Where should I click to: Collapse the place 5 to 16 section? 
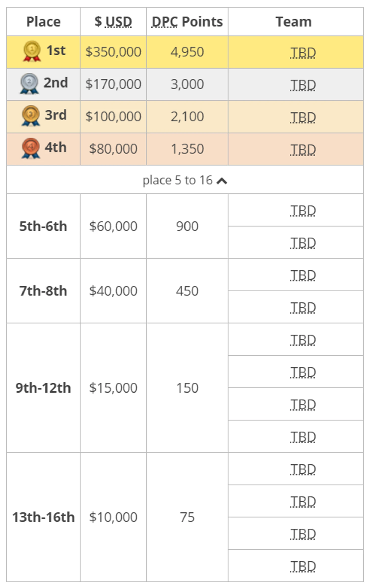click(222, 181)
